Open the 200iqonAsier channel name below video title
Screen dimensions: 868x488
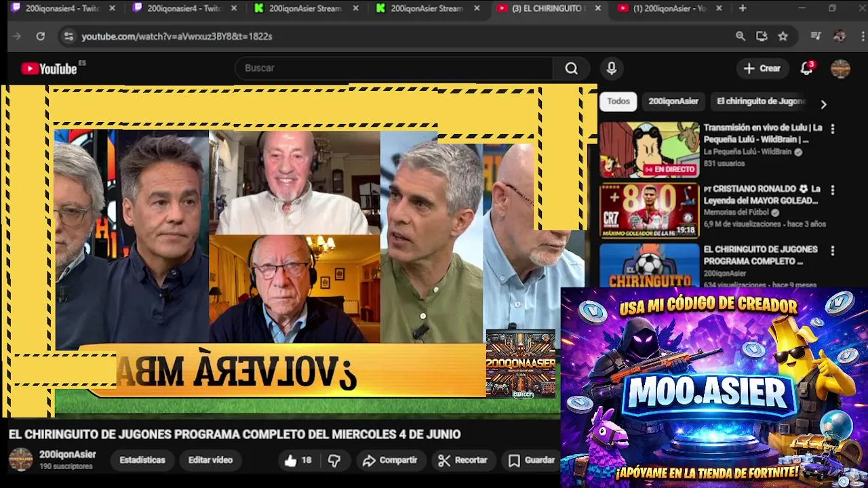pos(67,455)
